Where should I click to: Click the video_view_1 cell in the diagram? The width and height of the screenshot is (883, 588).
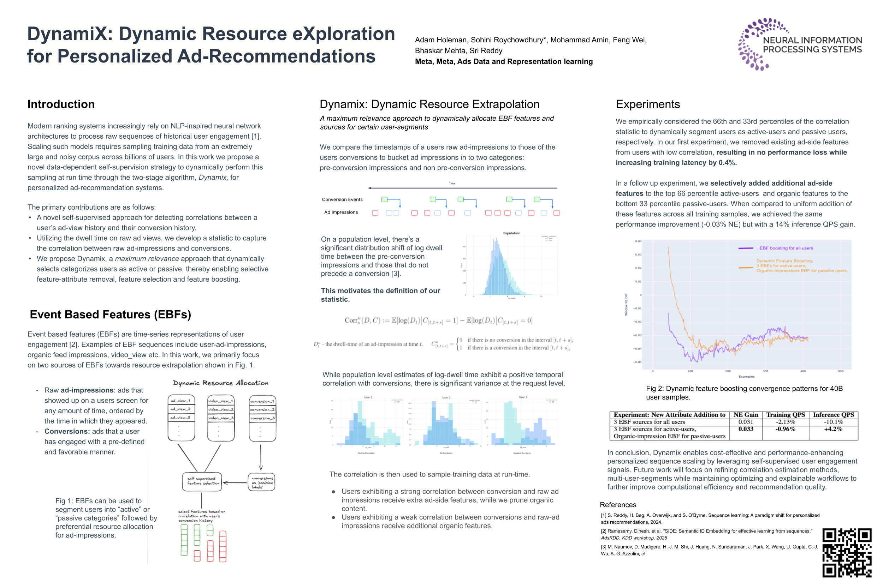(x=221, y=401)
